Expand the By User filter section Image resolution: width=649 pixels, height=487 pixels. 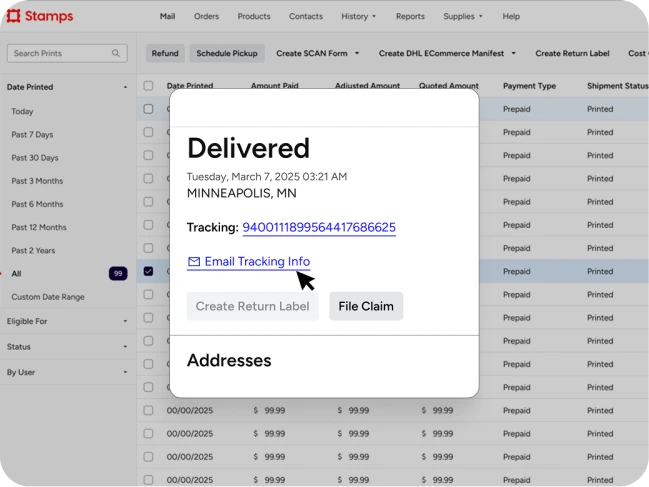pyautogui.click(x=125, y=372)
